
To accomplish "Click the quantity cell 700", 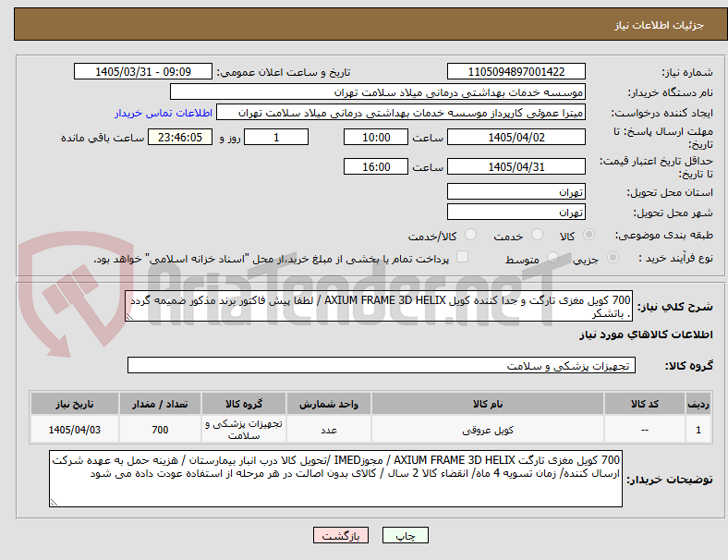I will click(x=160, y=430).
